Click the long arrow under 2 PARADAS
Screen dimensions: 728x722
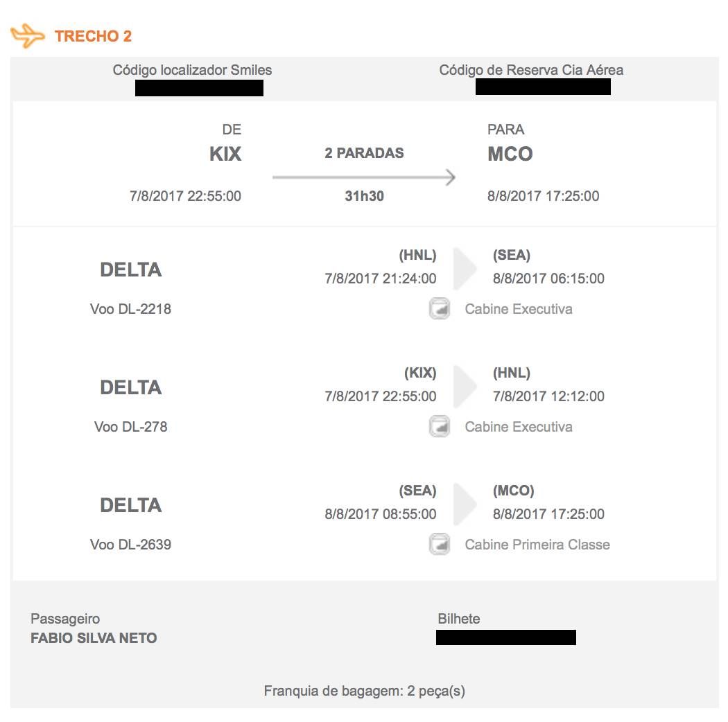pos(364,177)
